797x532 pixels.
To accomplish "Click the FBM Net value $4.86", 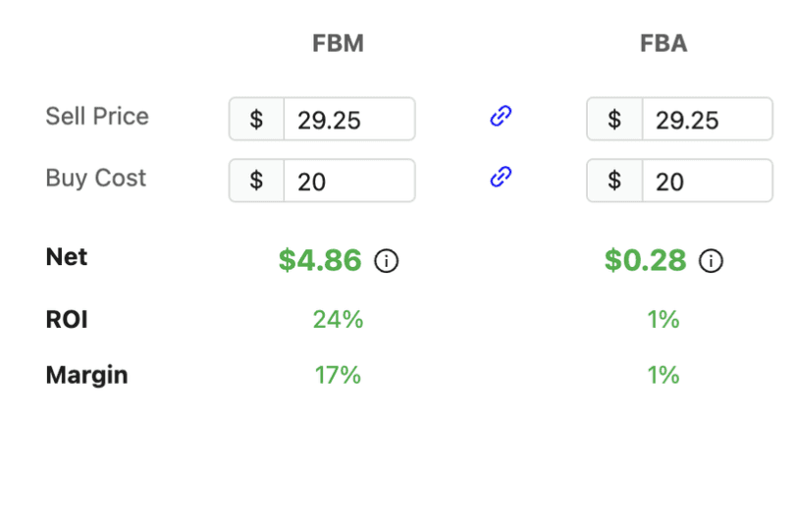I will pyautogui.click(x=320, y=260).
